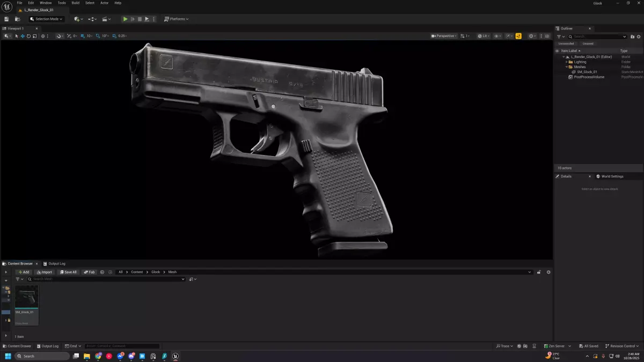Activate the Scale gizmo tool
644x362 pixels.
pos(35,36)
